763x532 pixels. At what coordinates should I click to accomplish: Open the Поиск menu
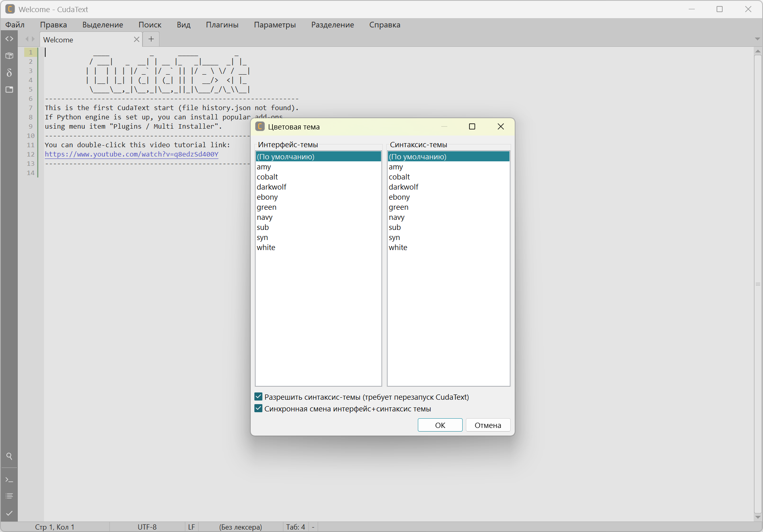pyautogui.click(x=150, y=25)
